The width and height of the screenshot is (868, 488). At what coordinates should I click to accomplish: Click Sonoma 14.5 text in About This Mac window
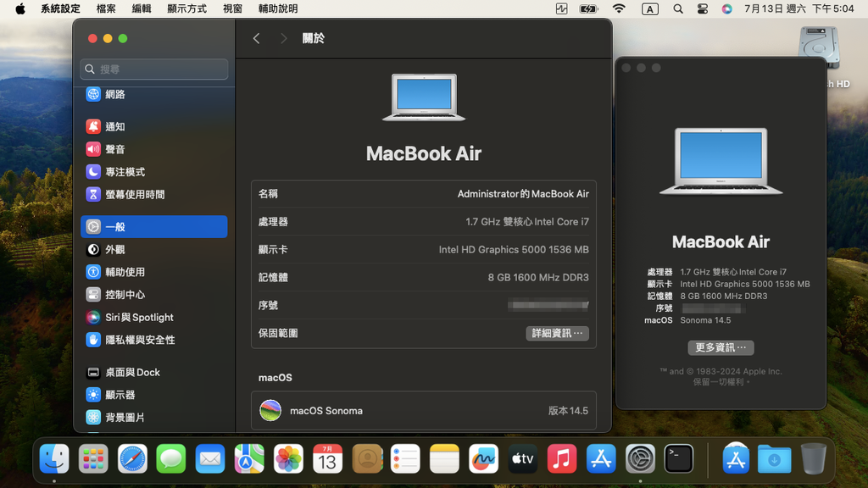coord(705,320)
